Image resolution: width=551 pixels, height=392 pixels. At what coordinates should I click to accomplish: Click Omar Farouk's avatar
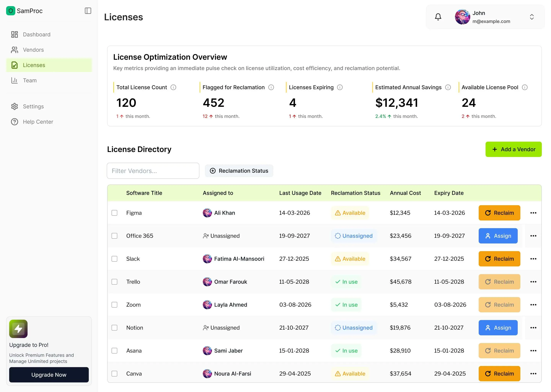pyautogui.click(x=207, y=282)
